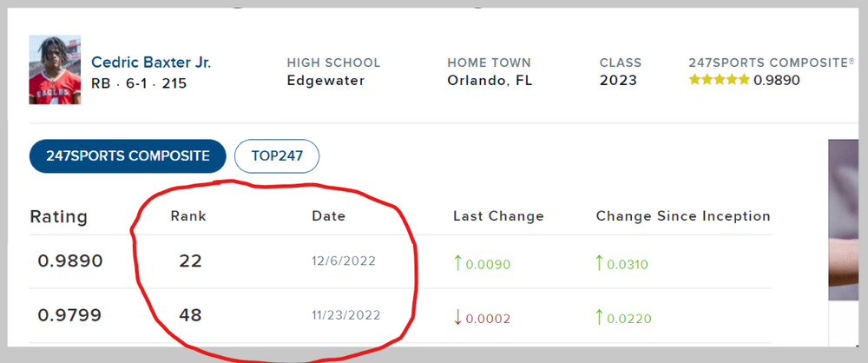This screenshot has width=868, height=363.
Task: Click the five-star rating icons
Action: 719,80
